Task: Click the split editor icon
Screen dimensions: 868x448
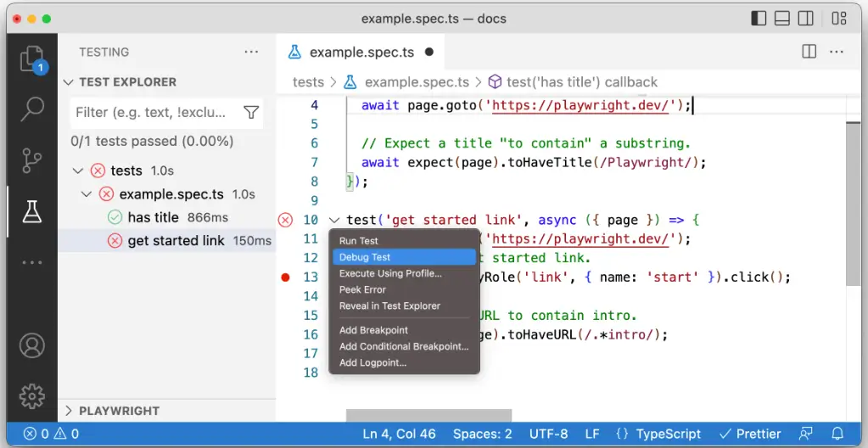Action: tap(809, 52)
